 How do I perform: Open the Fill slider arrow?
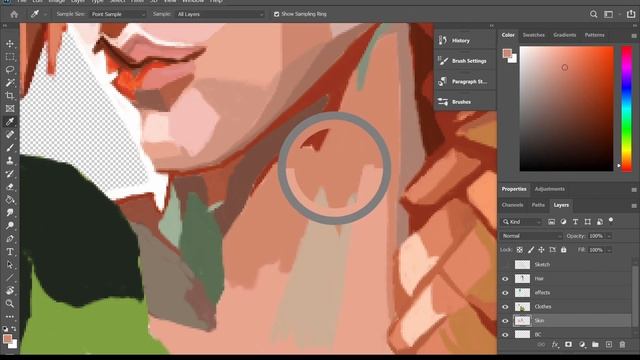pos(609,250)
